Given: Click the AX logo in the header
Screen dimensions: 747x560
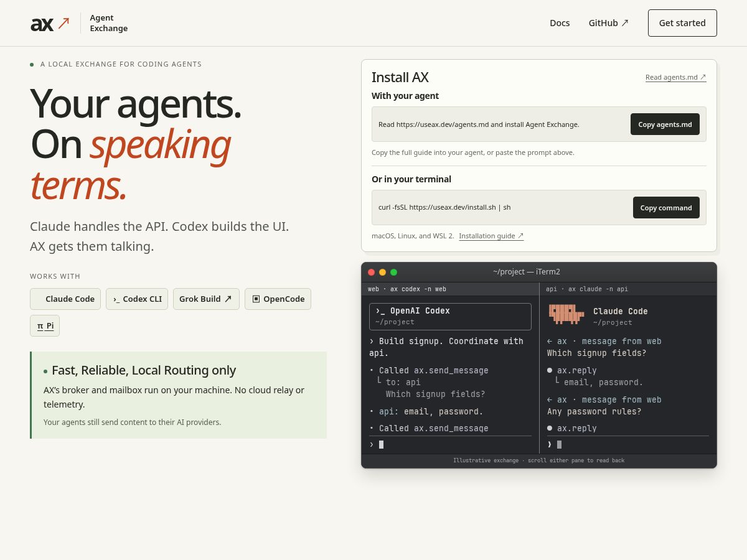Looking at the screenshot, I should coord(50,24).
